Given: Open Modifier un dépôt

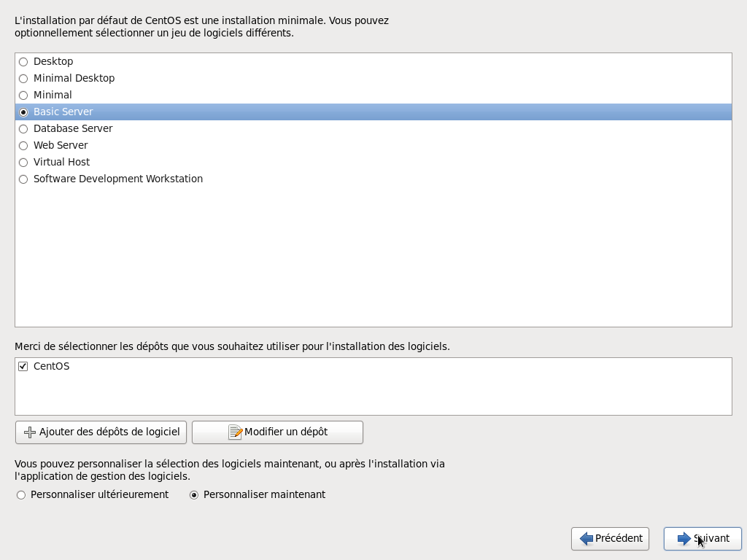Looking at the screenshot, I should tap(278, 432).
